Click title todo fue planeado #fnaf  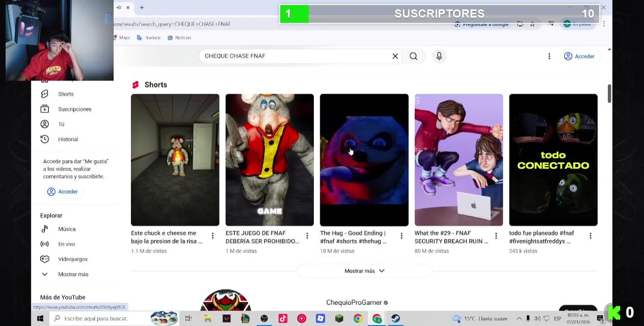pos(542,237)
